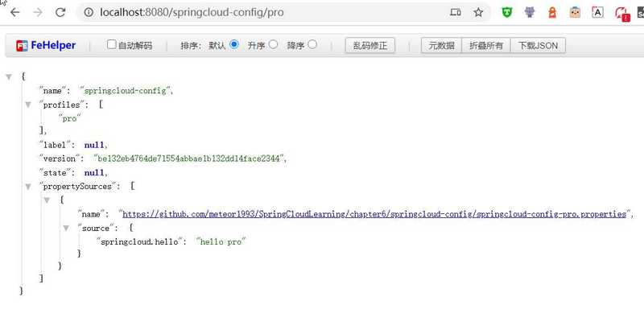The height and width of the screenshot is (334, 644).
Task: Open the green shield extension
Action: 507,12
